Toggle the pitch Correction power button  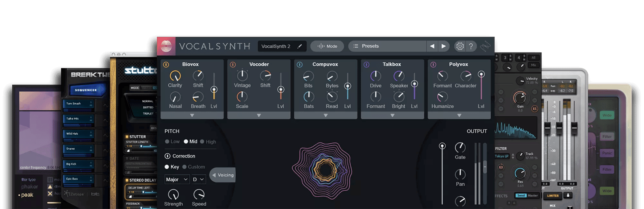(167, 156)
